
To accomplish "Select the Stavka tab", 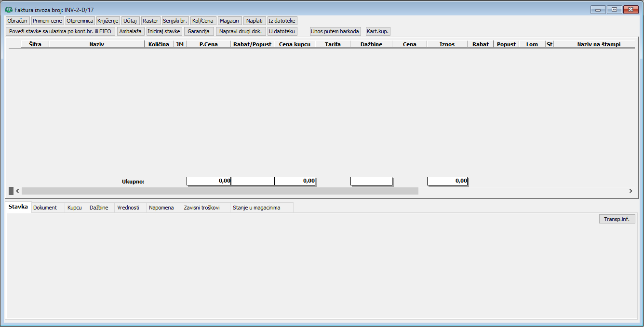I will (x=18, y=207).
